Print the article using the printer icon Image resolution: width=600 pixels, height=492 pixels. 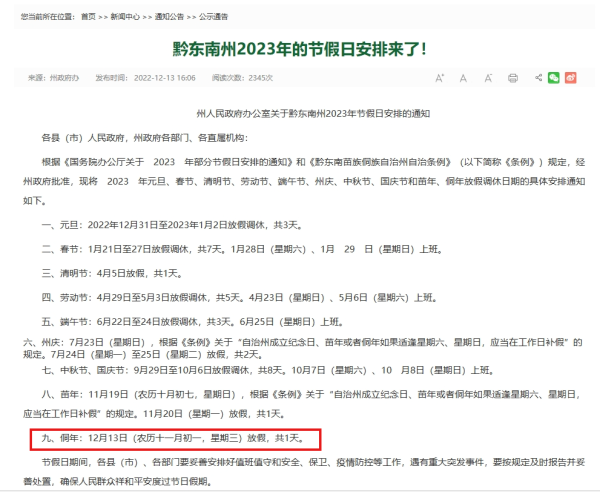tap(513, 78)
